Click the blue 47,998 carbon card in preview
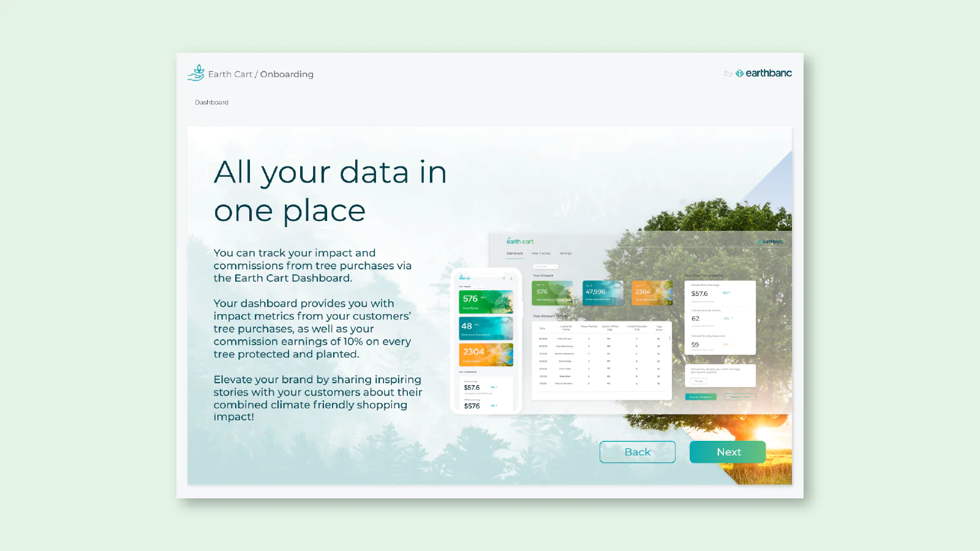The image size is (980, 551). [x=603, y=293]
